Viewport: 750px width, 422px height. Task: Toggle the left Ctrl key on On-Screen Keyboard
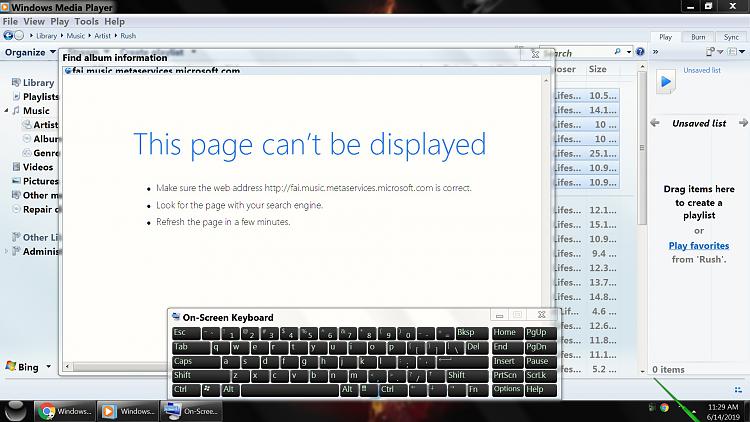coord(186,389)
